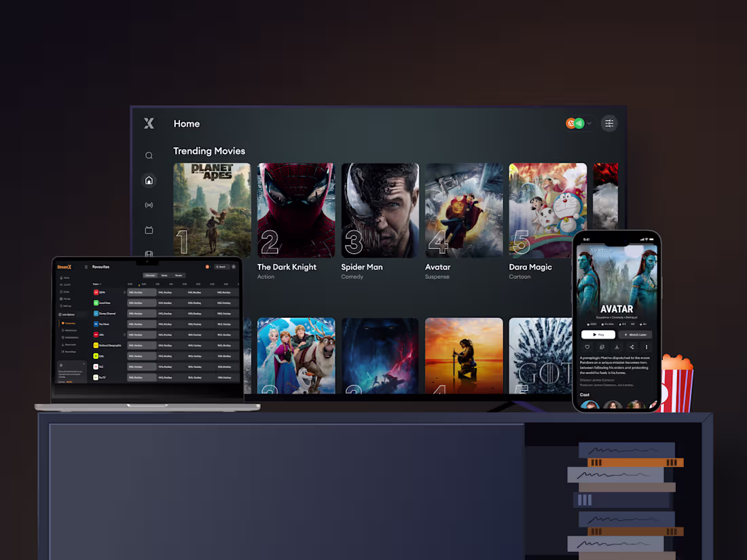747x560 pixels.
Task: Open the filter sliders icon top right
Action: point(609,124)
